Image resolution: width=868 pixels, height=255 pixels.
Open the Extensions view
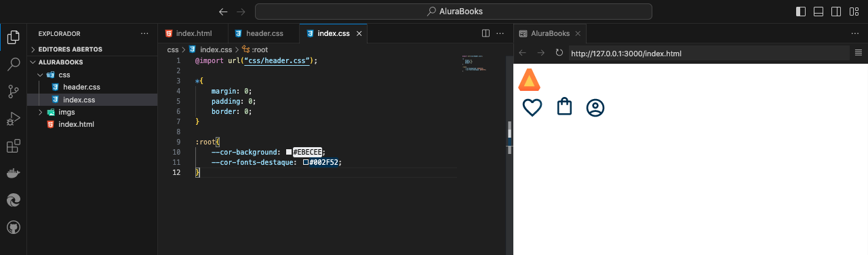[x=13, y=146]
